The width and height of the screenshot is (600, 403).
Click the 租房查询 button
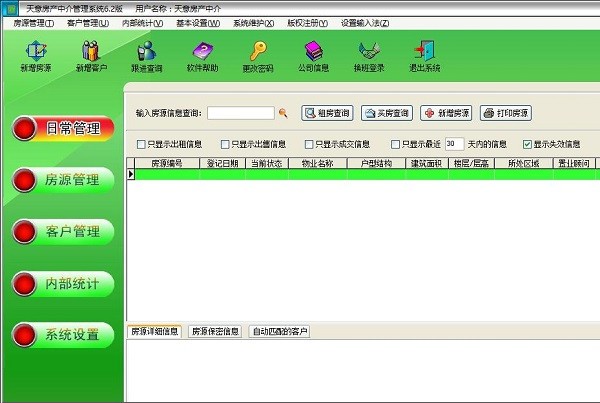point(327,114)
